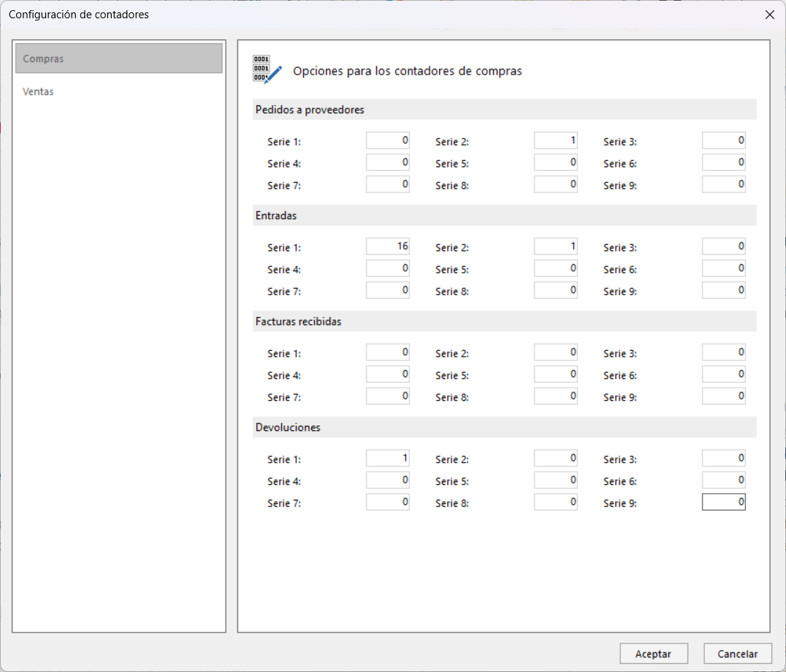
Task: Click Serie 5 field under Entradas
Action: click(555, 268)
